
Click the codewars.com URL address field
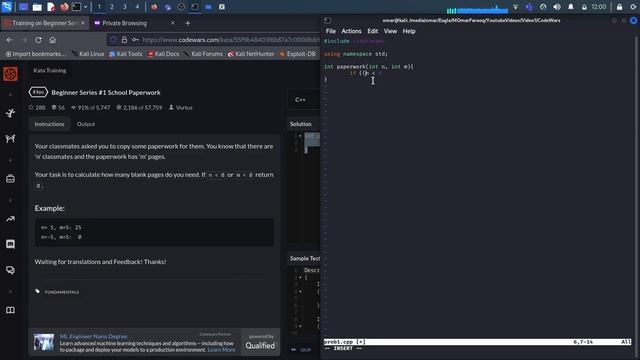pos(231,40)
